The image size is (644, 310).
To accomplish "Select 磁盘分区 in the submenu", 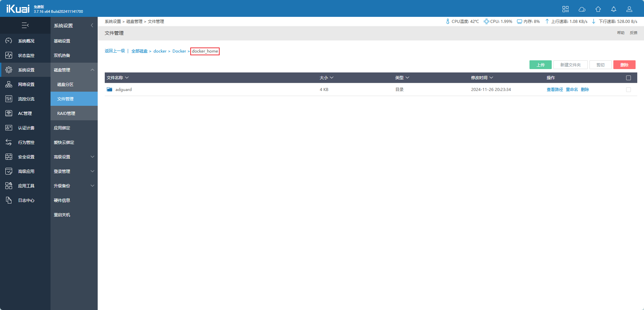I will click(x=65, y=85).
